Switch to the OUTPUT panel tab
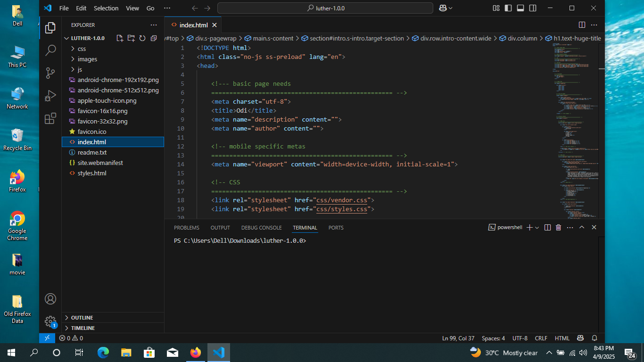644x362 pixels. [x=220, y=228]
